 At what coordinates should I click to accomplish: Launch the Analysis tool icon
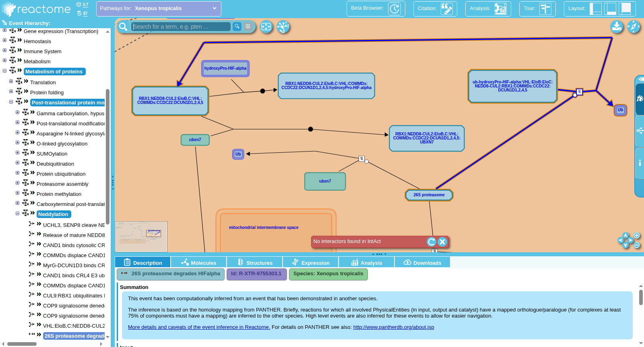pos(501,8)
